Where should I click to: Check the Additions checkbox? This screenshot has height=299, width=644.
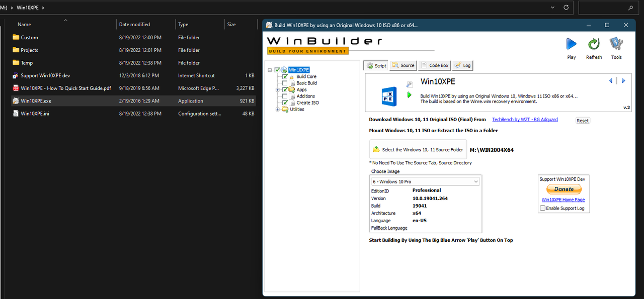point(285,96)
